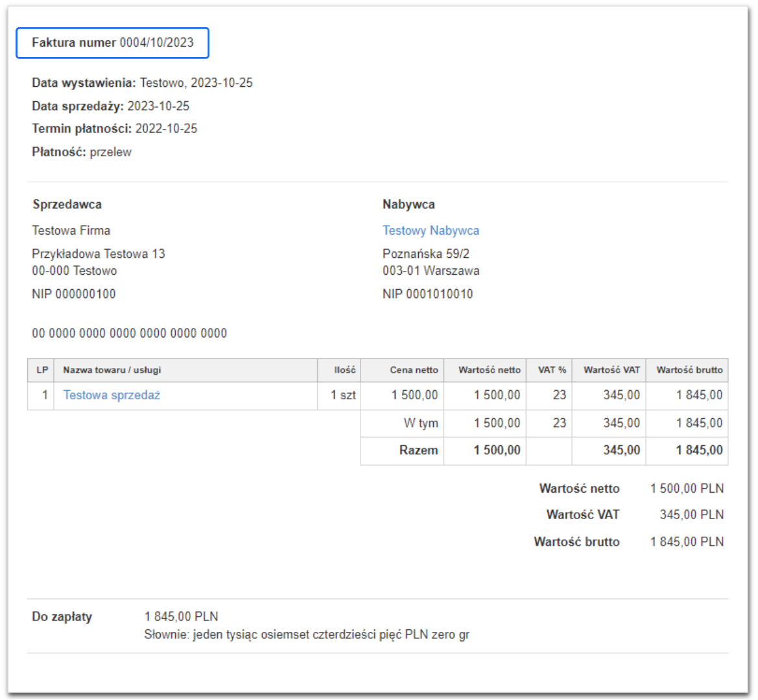Click the seller's NIP 000000100 text
Viewport: 758px width, 700px height.
point(74,294)
